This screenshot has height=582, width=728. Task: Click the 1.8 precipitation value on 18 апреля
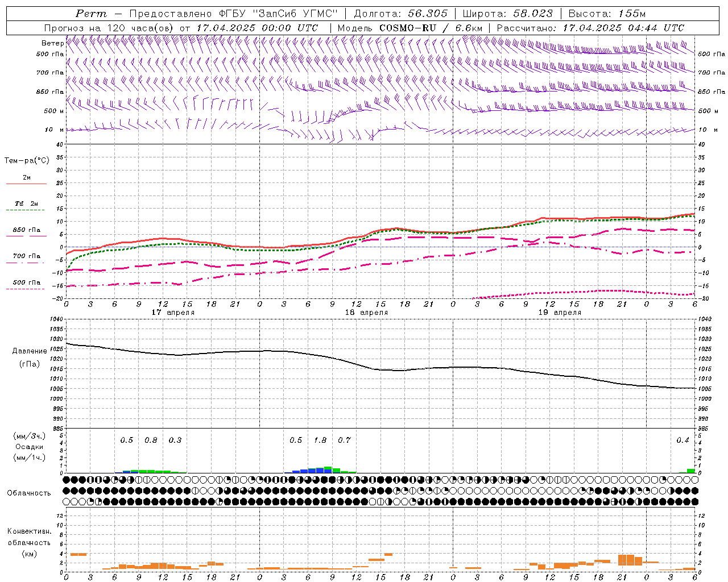[320, 440]
